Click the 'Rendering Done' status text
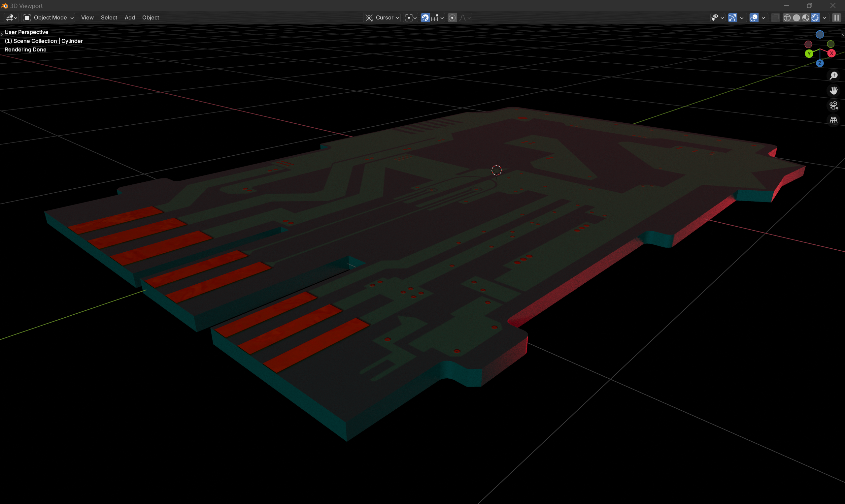Image resolution: width=845 pixels, height=504 pixels. pyautogui.click(x=25, y=49)
